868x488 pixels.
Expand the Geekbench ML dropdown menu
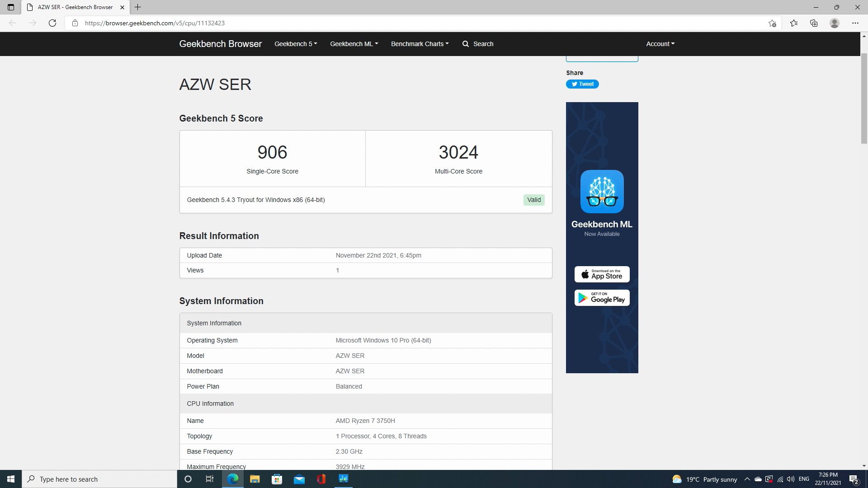pyautogui.click(x=354, y=44)
